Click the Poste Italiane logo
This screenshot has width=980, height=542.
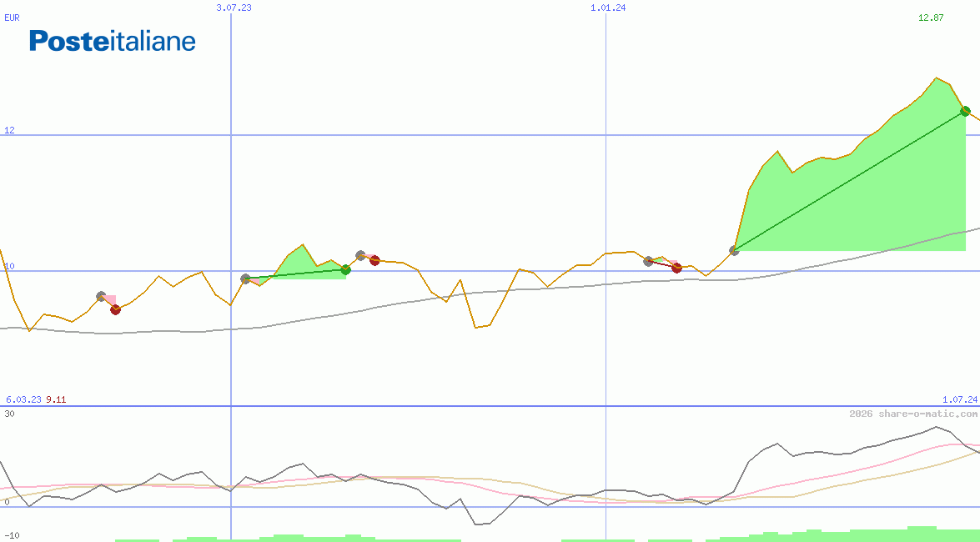[113, 41]
